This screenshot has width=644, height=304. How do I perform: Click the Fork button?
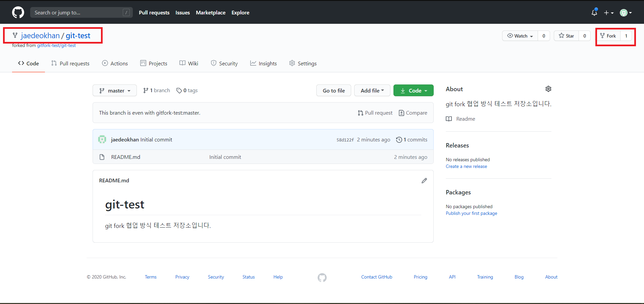[x=608, y=36]
